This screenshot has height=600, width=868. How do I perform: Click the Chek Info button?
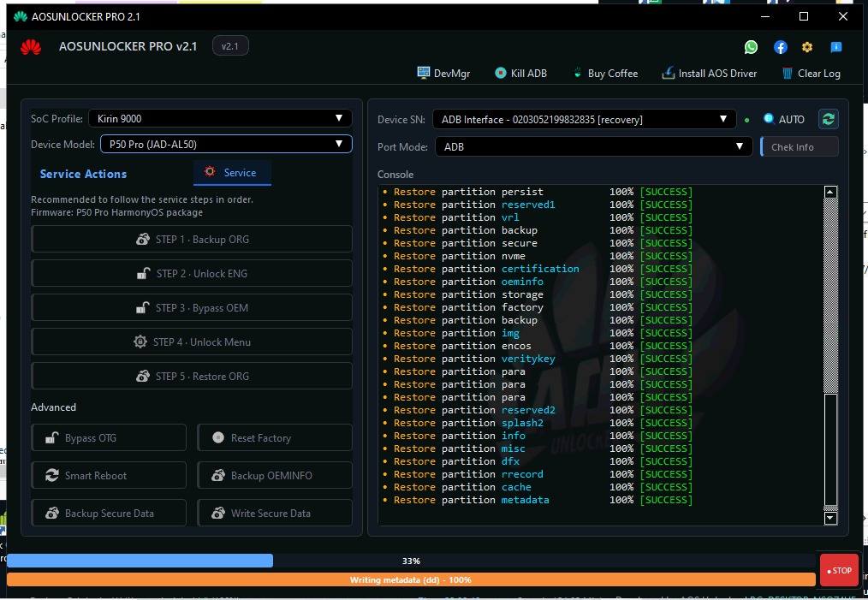pyautogui.click(x=800, y=146)
